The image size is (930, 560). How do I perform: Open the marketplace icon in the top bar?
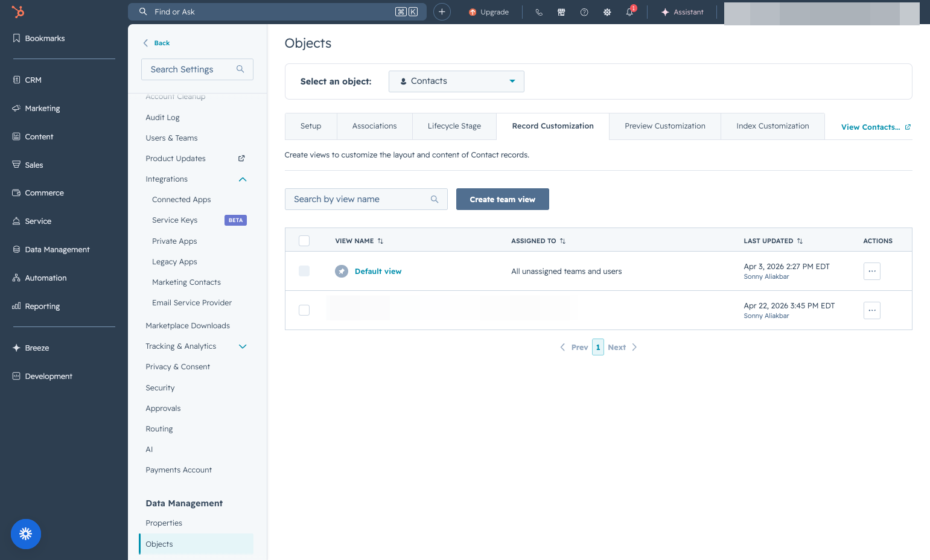pyautogui.click(x=561, y=11)
